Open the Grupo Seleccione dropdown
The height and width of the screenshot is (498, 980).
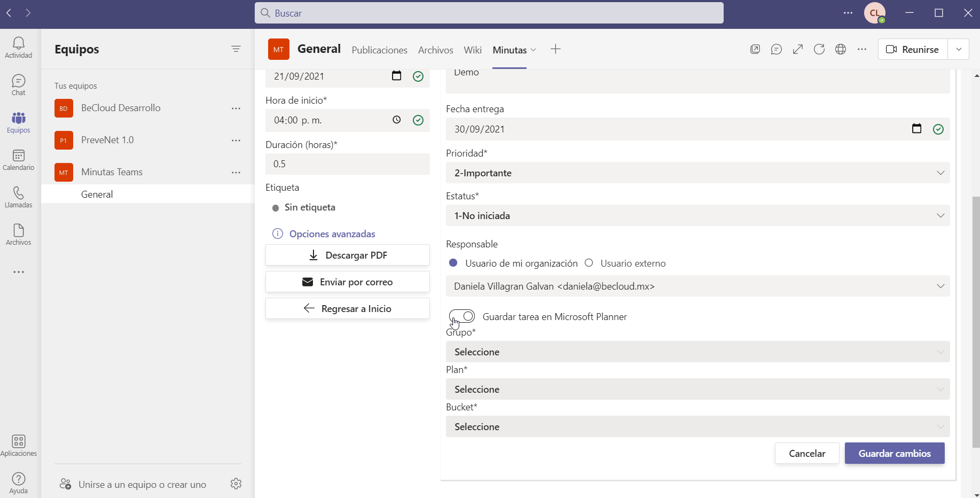tap(698, 352)
